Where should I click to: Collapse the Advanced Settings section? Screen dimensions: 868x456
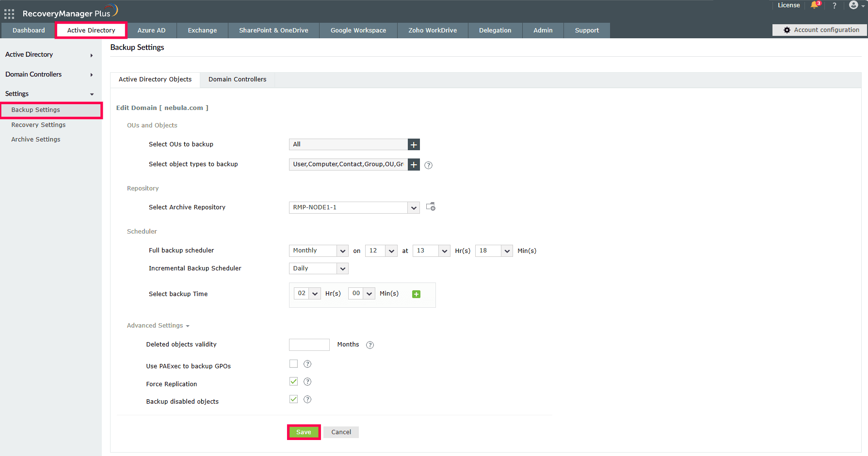158,326
